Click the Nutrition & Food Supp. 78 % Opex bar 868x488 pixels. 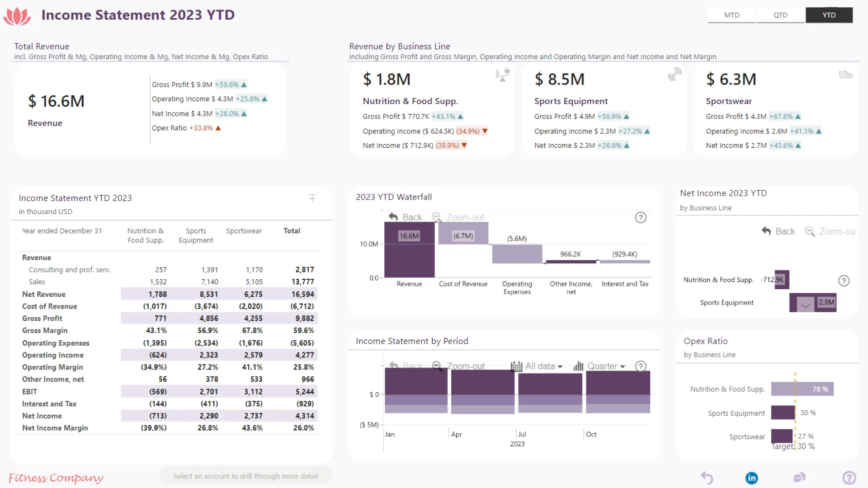point(802,389)
